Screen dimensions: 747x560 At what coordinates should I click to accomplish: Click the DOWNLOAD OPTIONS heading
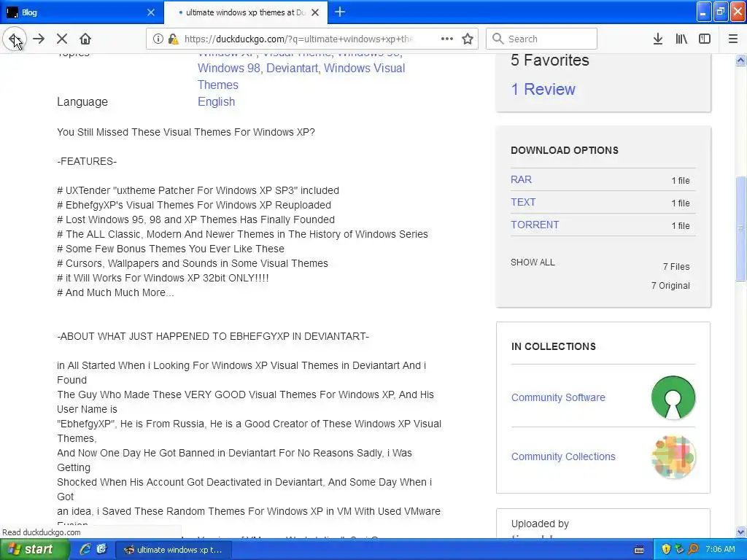pos(565,150)
